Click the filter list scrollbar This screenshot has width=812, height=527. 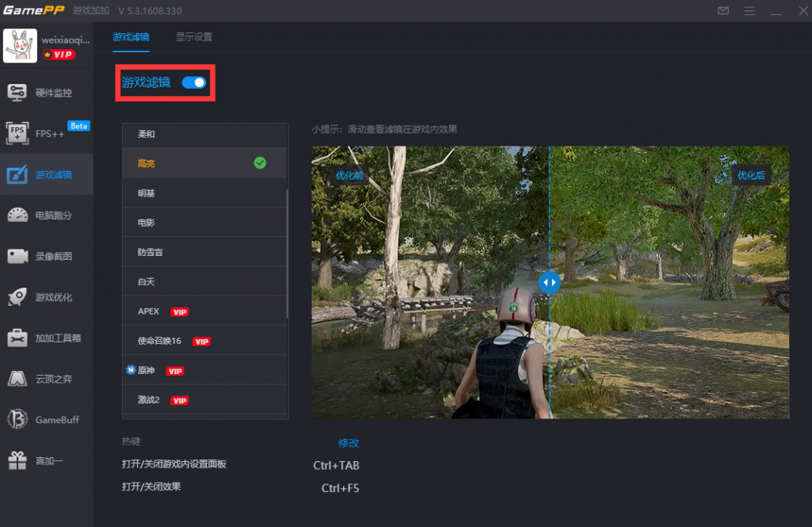click(287, 254)
